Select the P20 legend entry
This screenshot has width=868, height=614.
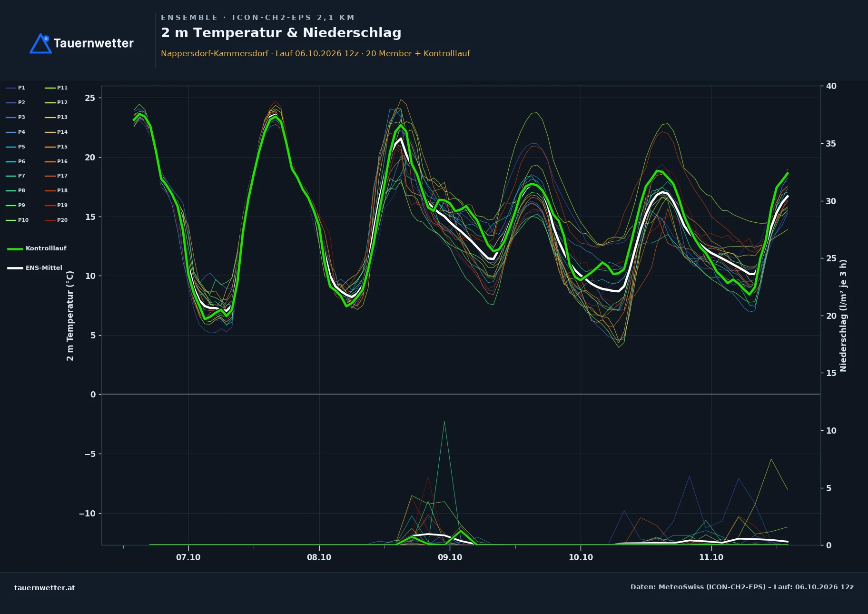tap(56, 220)
